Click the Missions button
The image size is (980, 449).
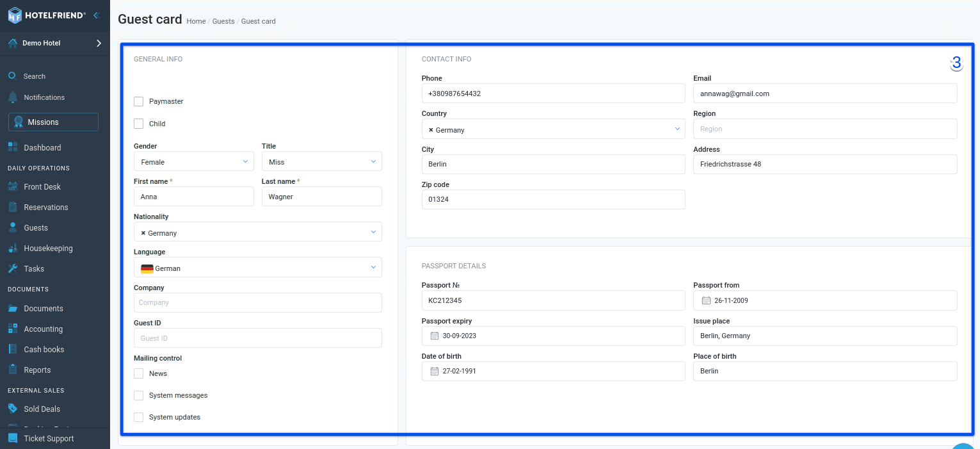[x=53, y=122]
